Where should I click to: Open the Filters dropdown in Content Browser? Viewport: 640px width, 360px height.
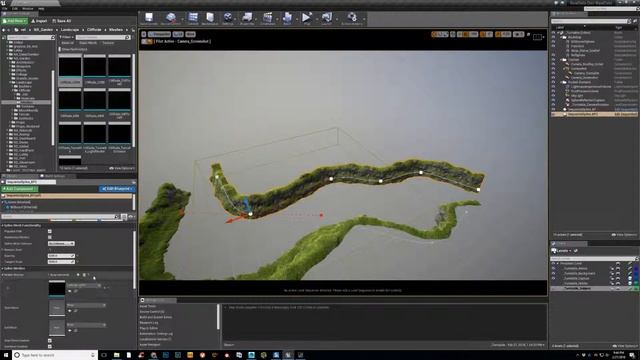pos(66,37)
